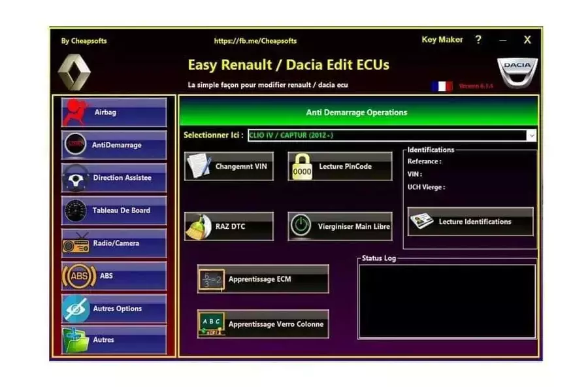Click the VIN label in Identifications

414,174
